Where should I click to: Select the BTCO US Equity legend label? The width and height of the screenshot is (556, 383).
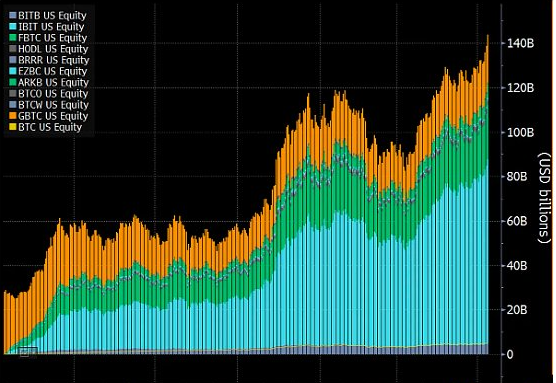[53, 94]
